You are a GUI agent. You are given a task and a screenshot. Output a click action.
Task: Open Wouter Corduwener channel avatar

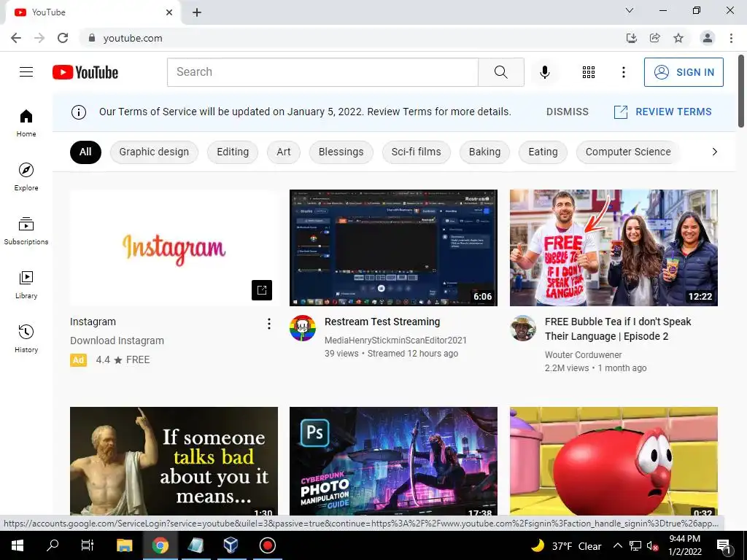pyautogui.click(x=522, y=327)
